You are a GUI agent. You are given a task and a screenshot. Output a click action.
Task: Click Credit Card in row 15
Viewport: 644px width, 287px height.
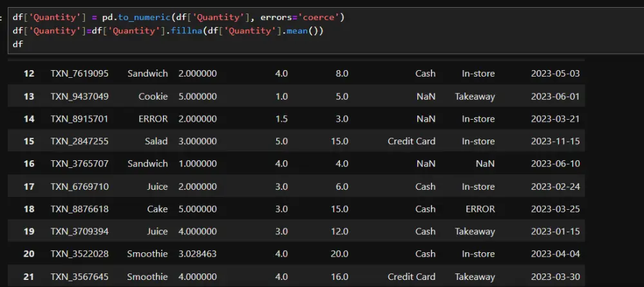[x=412, y=141]
